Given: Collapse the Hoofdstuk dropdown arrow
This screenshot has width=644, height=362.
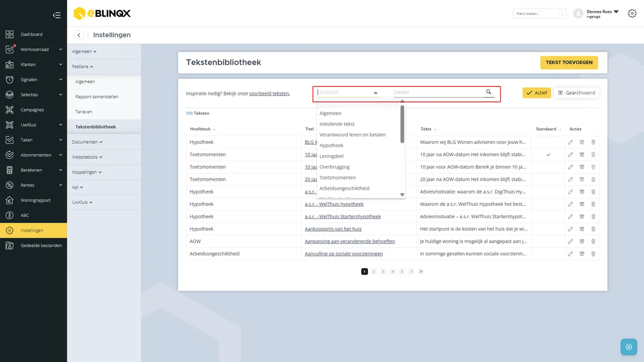Looking at the screenshot, I should (x=376, y=93).
